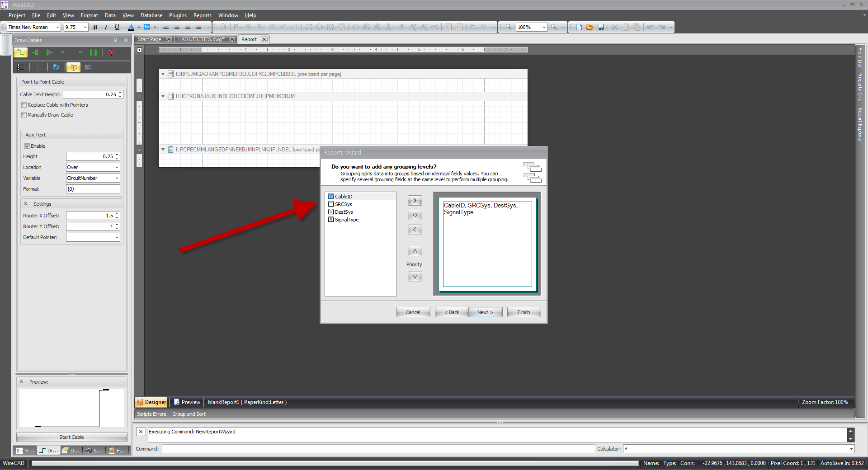Enable Replace Cable with Pointers checkbox
The width and height of the screenshot is (868, 470).
24,105
